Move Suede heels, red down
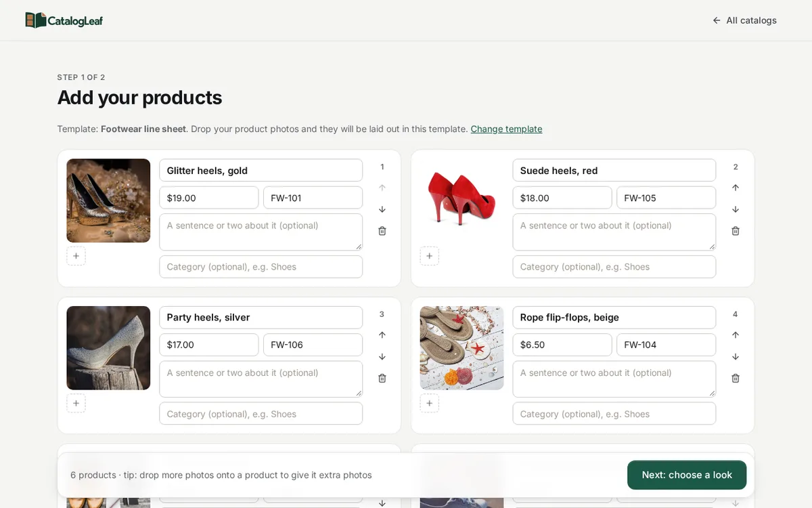 click(x=736, y=209)
